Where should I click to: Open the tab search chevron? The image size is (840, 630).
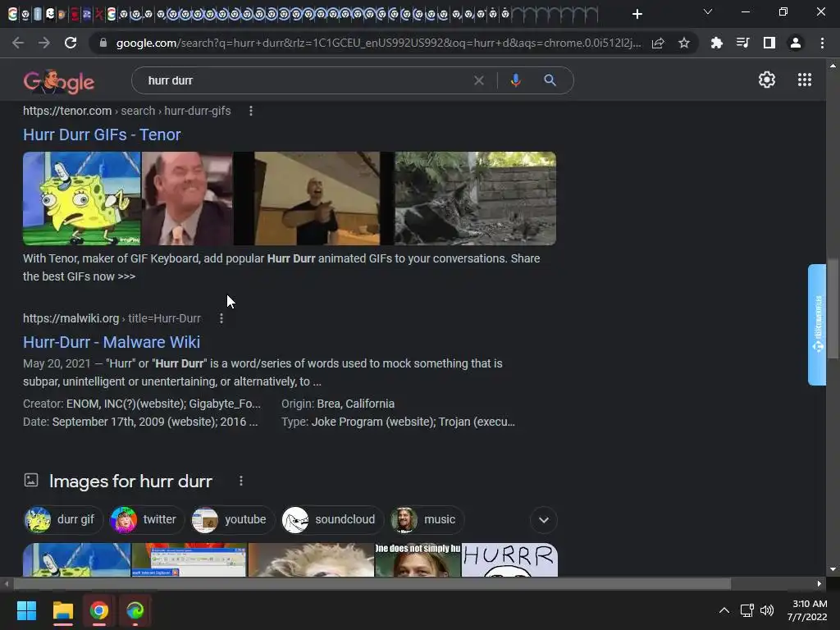[708, 11]
